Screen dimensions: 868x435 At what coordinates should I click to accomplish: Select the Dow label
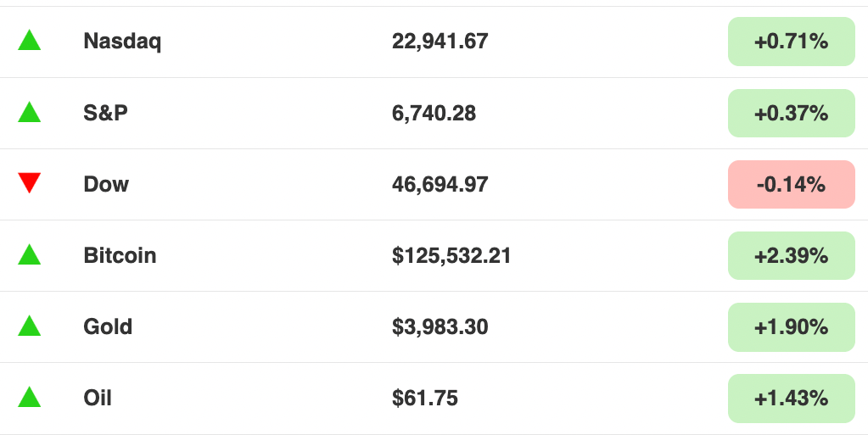coord(106,184)
